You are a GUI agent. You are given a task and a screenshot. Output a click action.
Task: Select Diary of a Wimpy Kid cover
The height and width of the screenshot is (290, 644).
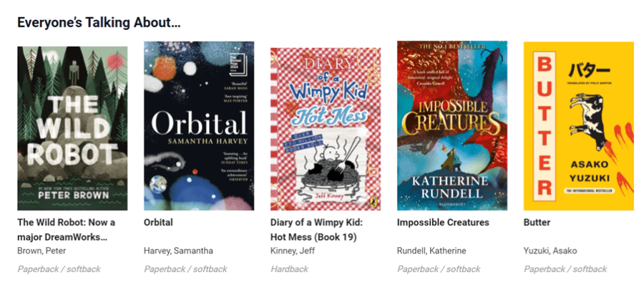326,129
